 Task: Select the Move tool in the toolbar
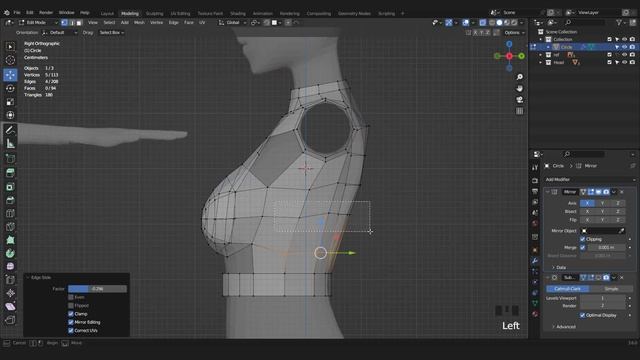pos(10,74)
